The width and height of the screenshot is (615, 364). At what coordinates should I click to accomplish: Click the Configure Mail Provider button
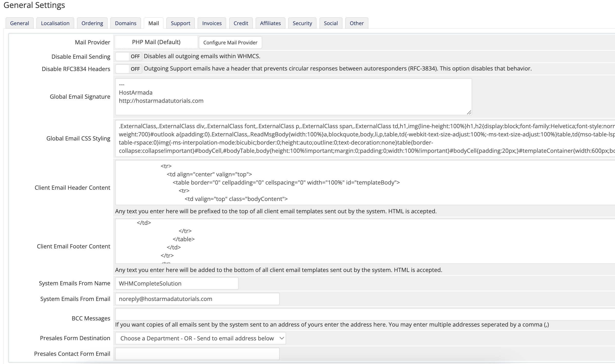[x=230, y=43]
